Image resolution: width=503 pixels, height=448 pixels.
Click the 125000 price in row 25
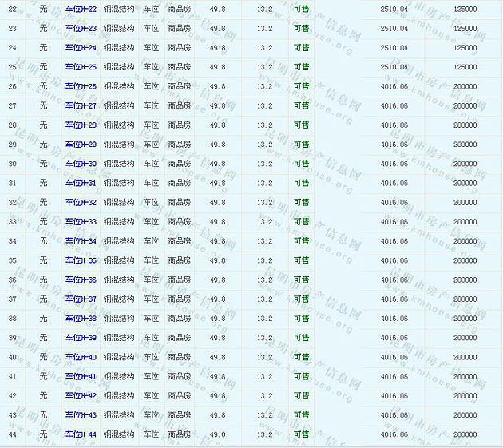click(x=465, y=67)
